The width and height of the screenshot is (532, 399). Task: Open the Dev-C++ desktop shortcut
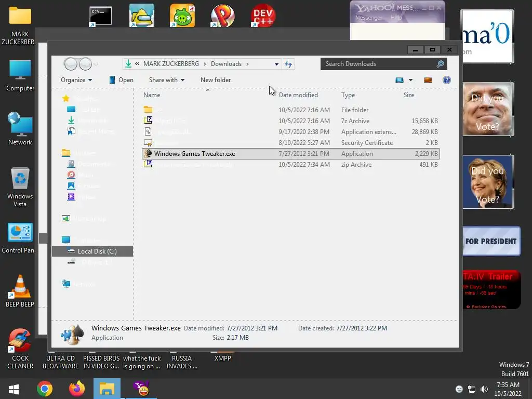[263, 16]
